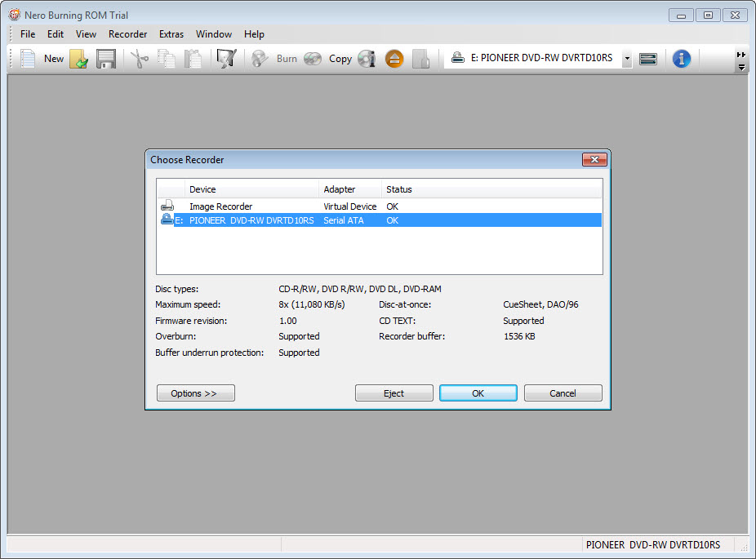Open an existing compilation via folder icon

pyautogui.click(x=79, y=59)
